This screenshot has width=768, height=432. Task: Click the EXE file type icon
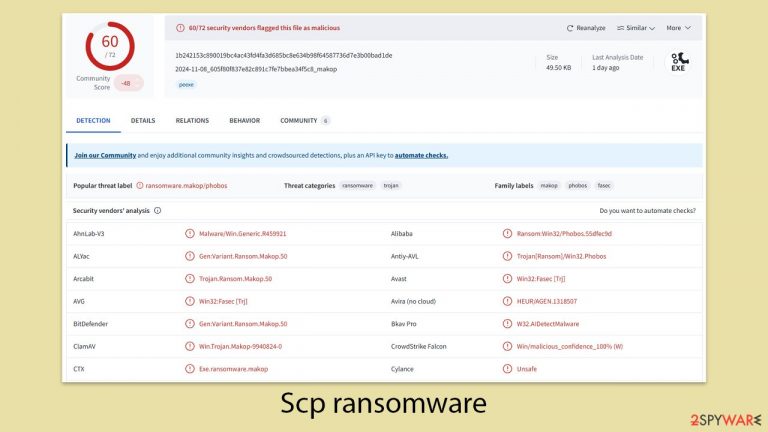coord(679,62)
